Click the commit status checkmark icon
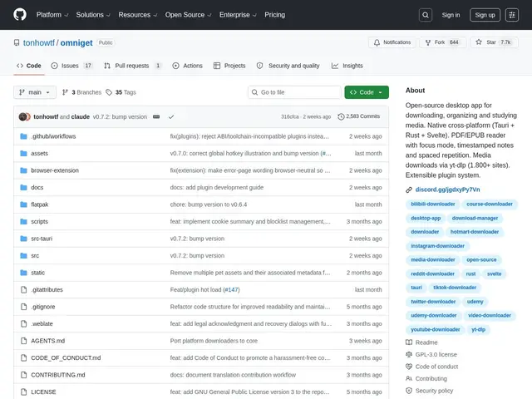This screenshot has width=532, height=399. click(x=171, y=116)
